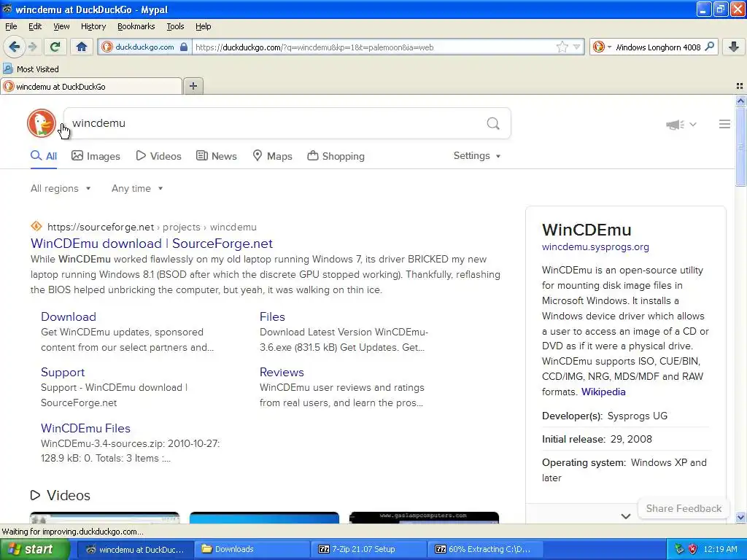This screenshot has height=560, width=747.
Task: Open the Files sitelink
Action: tap(272, 316)
